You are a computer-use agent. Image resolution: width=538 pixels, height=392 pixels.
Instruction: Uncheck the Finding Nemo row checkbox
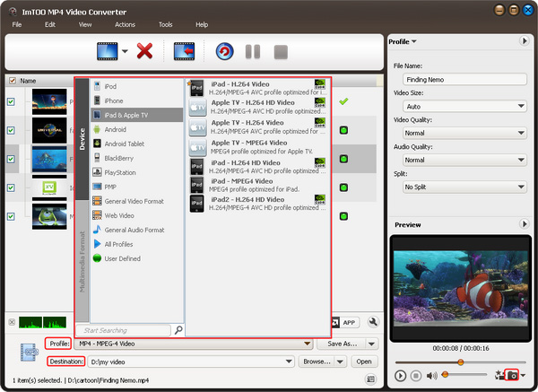click(11, 159)
